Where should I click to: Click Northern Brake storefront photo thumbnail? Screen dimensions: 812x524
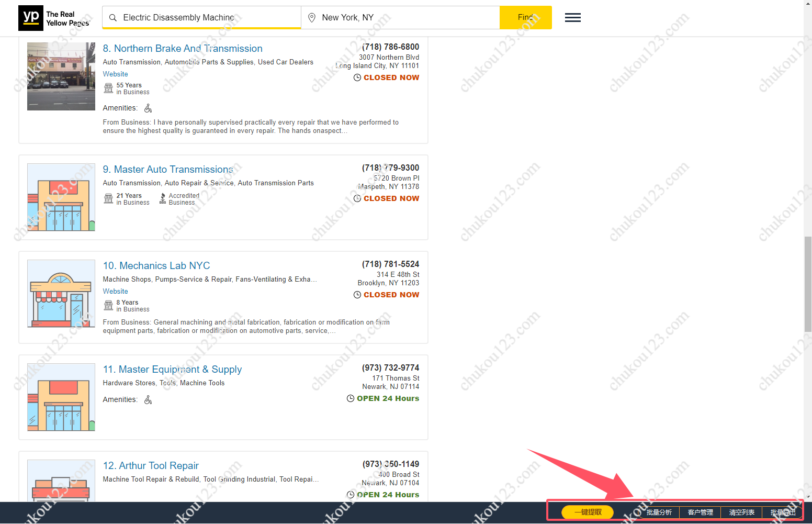point(61,76)
